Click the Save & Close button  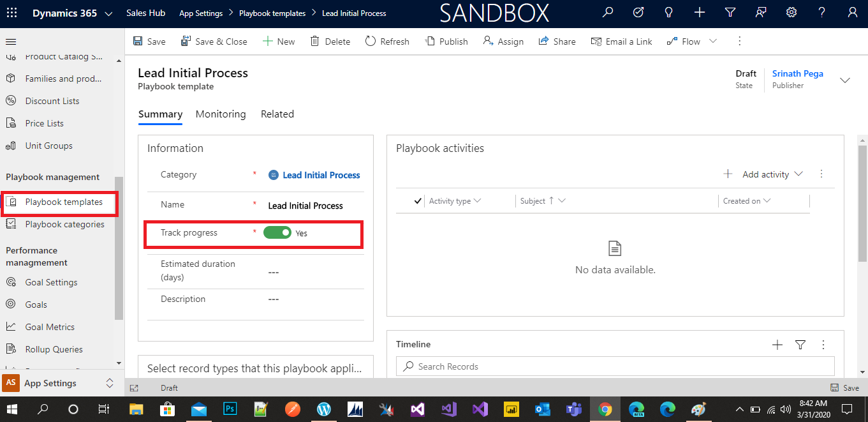point(214,41)
